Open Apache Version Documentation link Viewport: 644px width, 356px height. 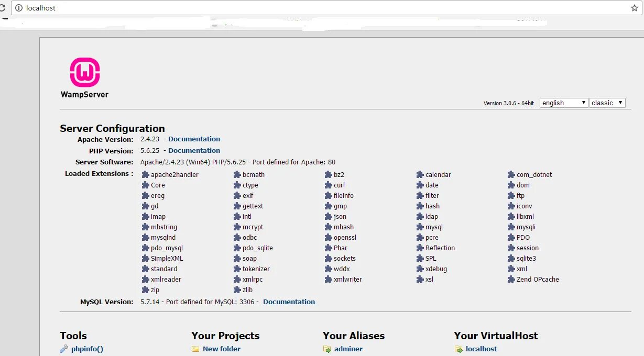[x=194, y=139]
